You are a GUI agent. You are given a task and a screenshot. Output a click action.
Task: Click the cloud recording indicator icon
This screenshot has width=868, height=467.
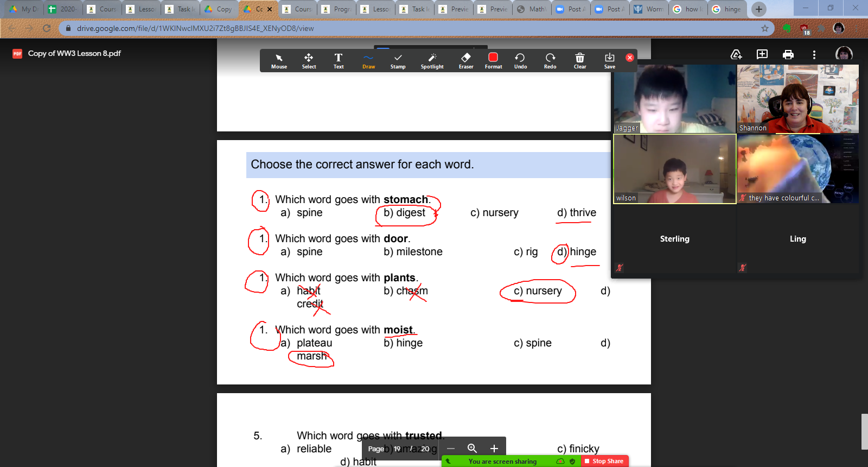click(560, 461)
